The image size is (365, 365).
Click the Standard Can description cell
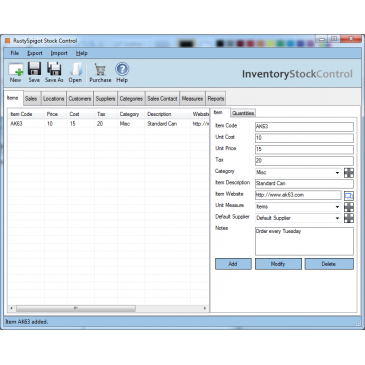162,124
